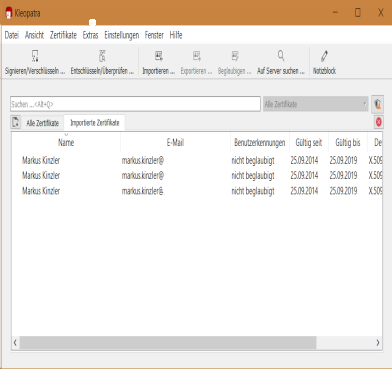Open the Datei menu
The height and width of the screenshot is (369, 392).
[12, 35]
